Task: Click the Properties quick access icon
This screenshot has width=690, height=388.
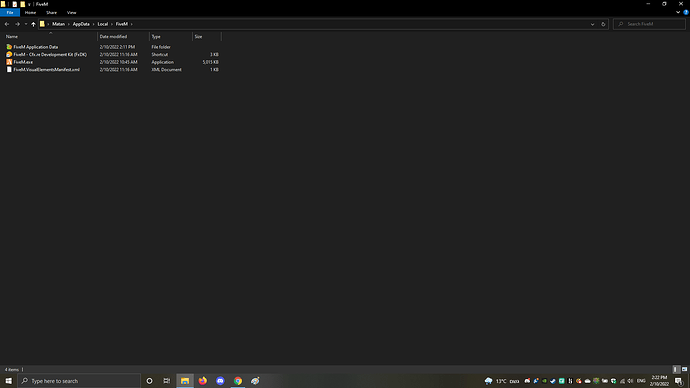Action: point(15,4)
